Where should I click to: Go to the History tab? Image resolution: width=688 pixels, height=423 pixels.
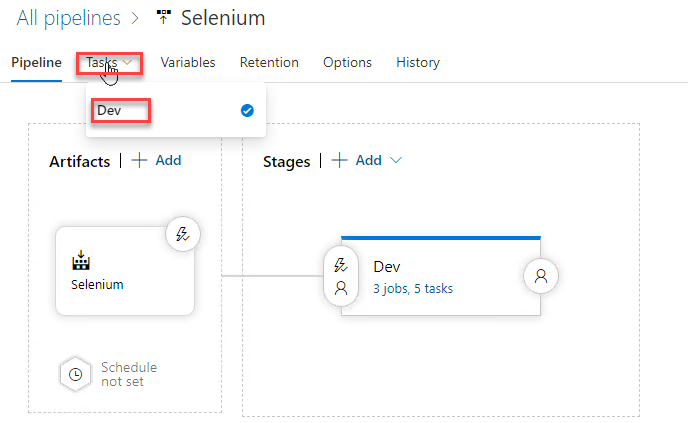pos(418,62)
